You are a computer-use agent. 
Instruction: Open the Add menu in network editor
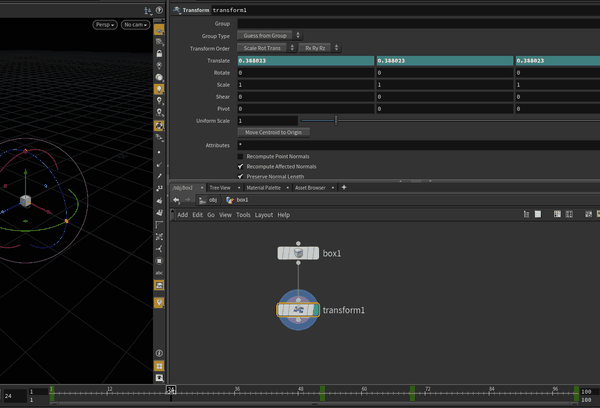pyautogui.click(x=183, y=215)
